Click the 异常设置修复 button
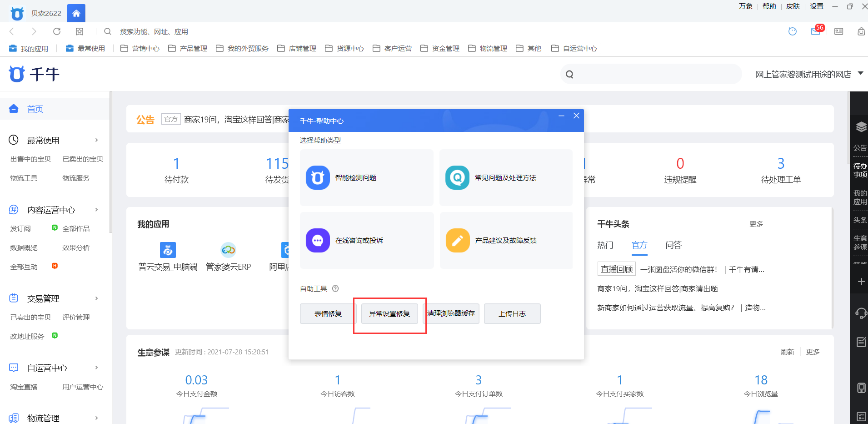The width and height of the screenshot is (868, 424). tap(389, 313)
